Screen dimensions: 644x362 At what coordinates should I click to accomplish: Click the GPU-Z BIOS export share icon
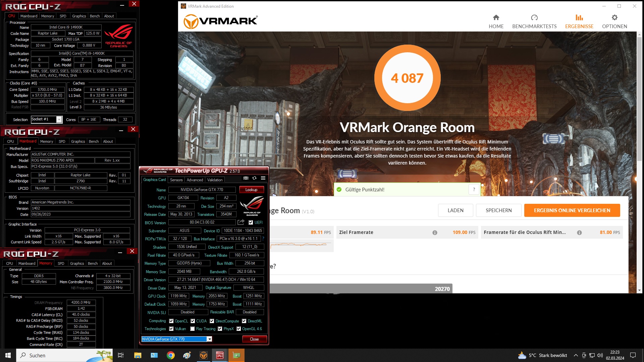pos(241,222)
